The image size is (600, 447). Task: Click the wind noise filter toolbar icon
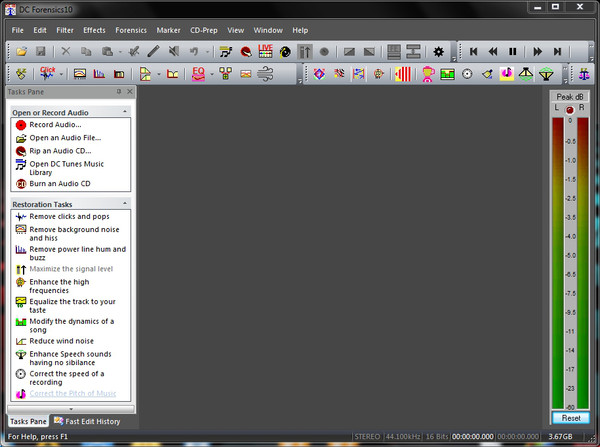coord(265,74)
